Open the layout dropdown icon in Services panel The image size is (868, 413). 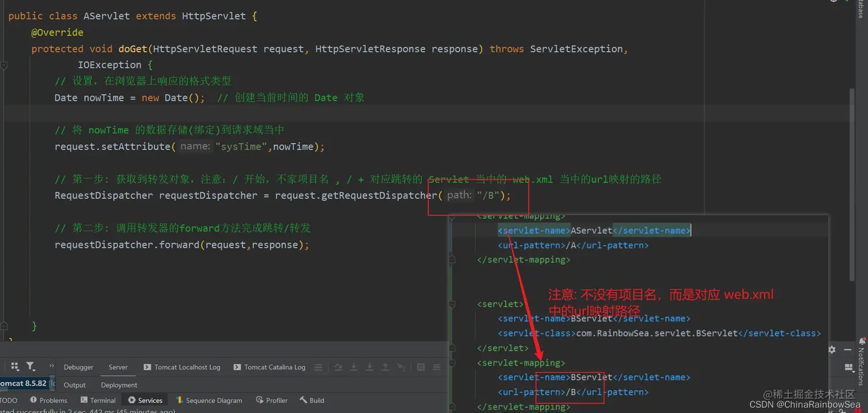[x=850, y=368]
